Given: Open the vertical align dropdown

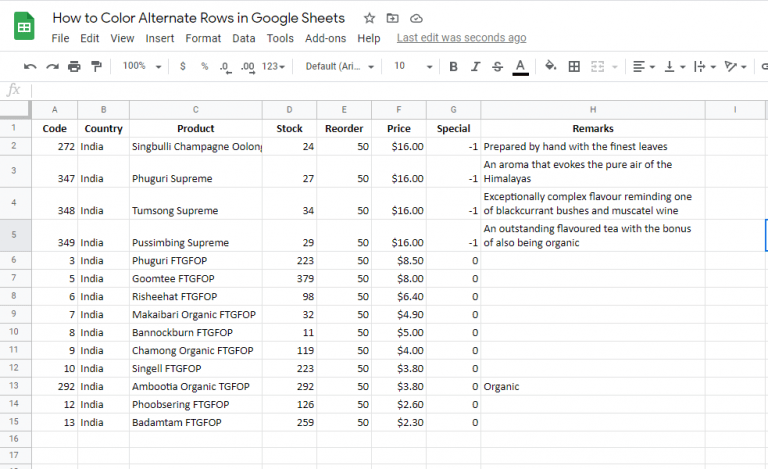Looking at the screenshot, I should click(674, 67).
